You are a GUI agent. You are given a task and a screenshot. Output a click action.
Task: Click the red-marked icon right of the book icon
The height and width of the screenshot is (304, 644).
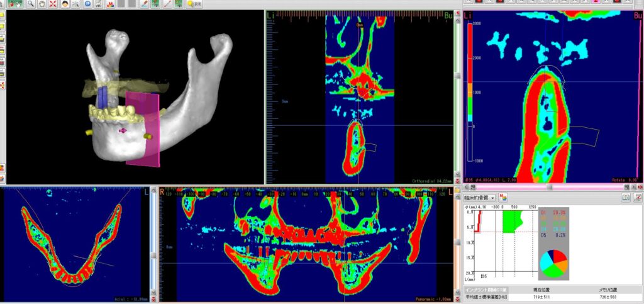[x=638, y=198]
